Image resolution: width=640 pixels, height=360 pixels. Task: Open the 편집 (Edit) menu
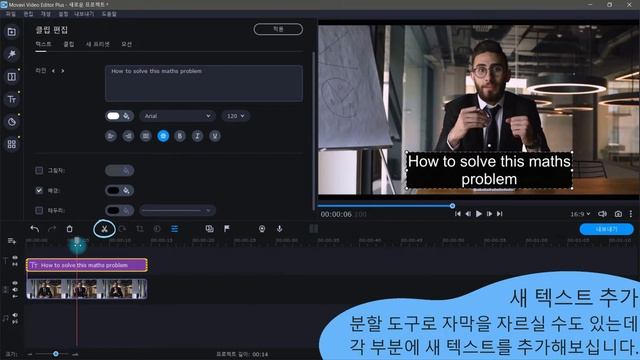pos(28,14)
